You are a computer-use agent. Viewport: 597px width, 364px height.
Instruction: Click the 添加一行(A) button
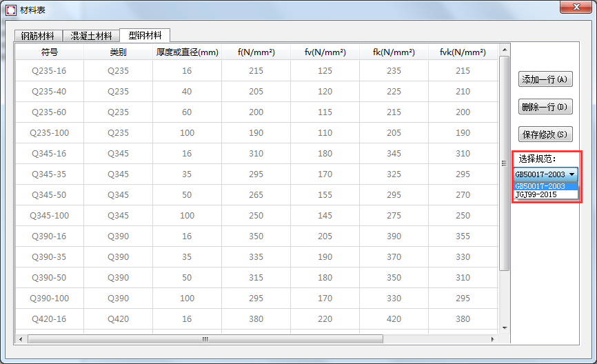[545, 79]
